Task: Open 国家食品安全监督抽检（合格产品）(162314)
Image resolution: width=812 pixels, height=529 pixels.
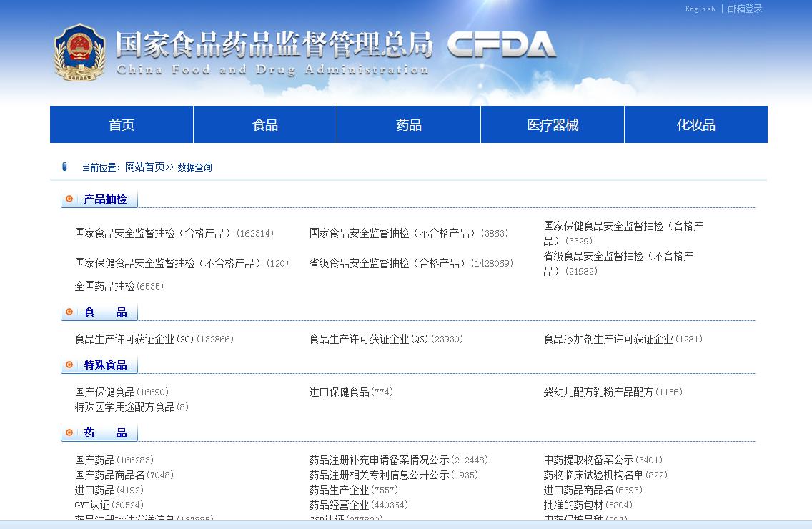Action: pyautogui.click(x=174, y=233)
